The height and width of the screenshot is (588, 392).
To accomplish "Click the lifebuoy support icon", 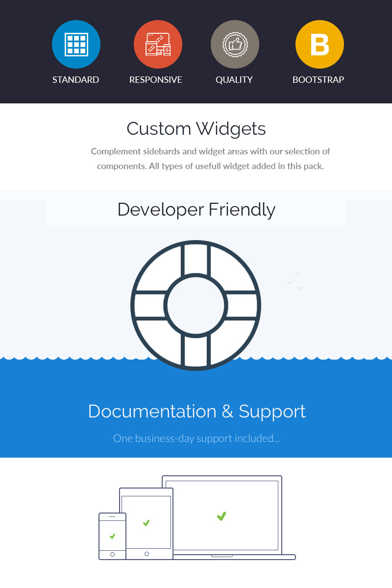I will [196, 305].
